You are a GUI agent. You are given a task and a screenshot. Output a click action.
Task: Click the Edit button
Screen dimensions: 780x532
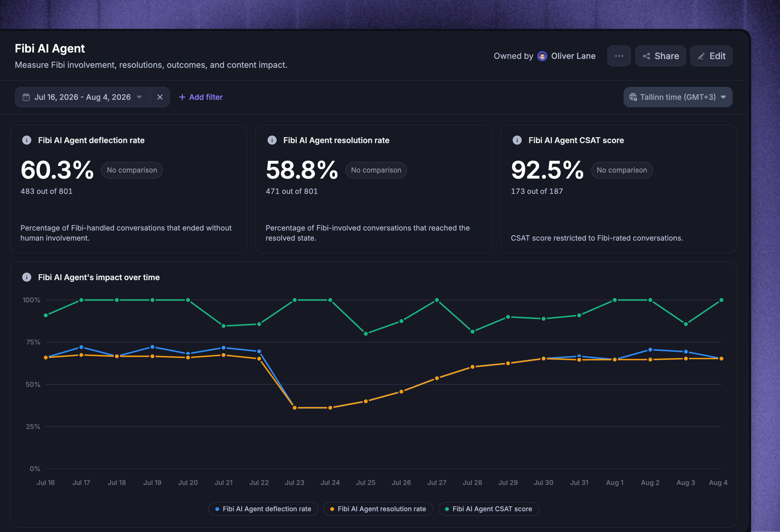click(711, 56)
